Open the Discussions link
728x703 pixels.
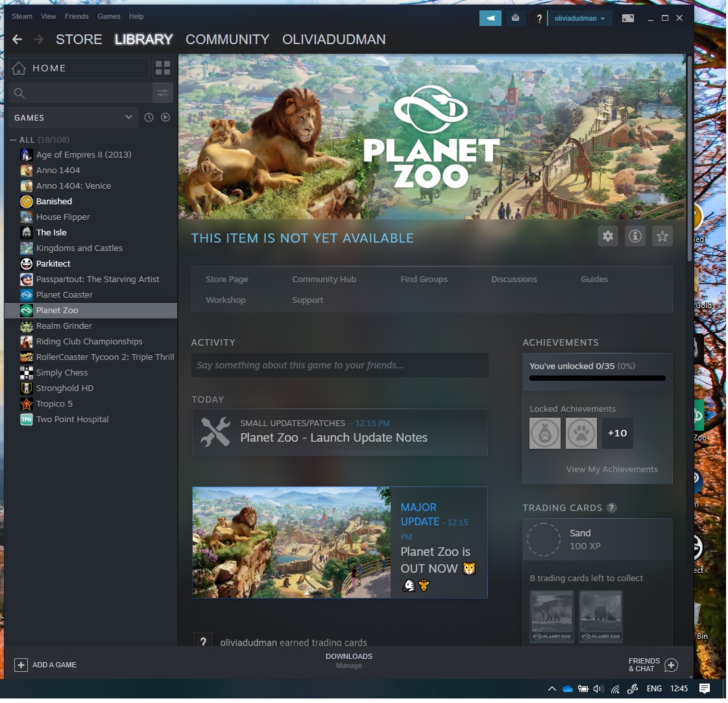[x=514, y=280]
